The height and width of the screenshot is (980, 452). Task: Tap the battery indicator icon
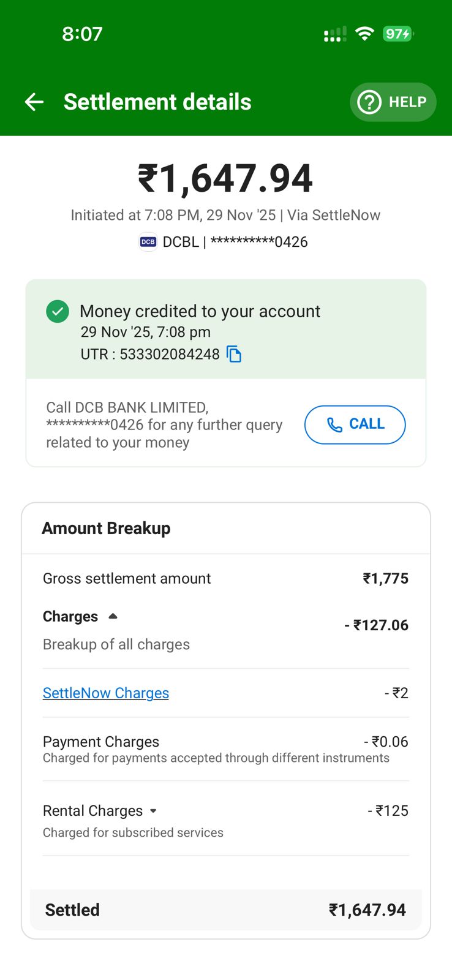[x=397, y=34]
